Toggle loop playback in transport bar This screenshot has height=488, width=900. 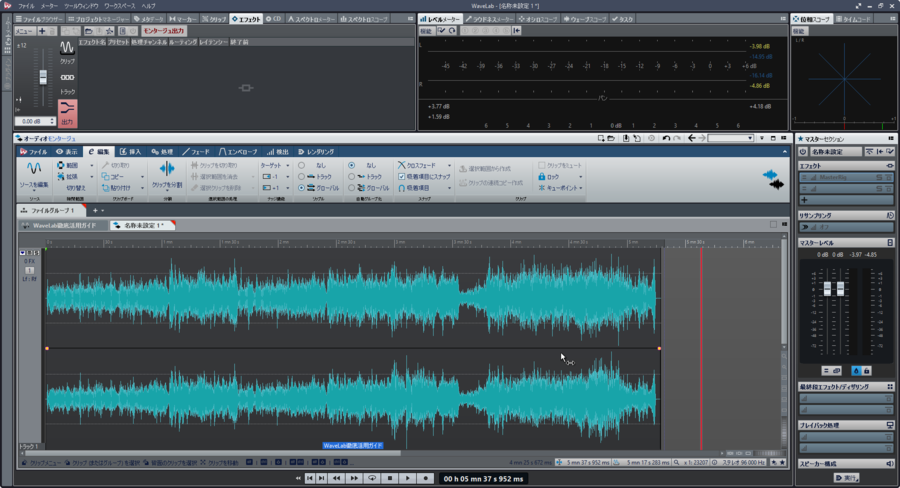[x=372, y=478]
